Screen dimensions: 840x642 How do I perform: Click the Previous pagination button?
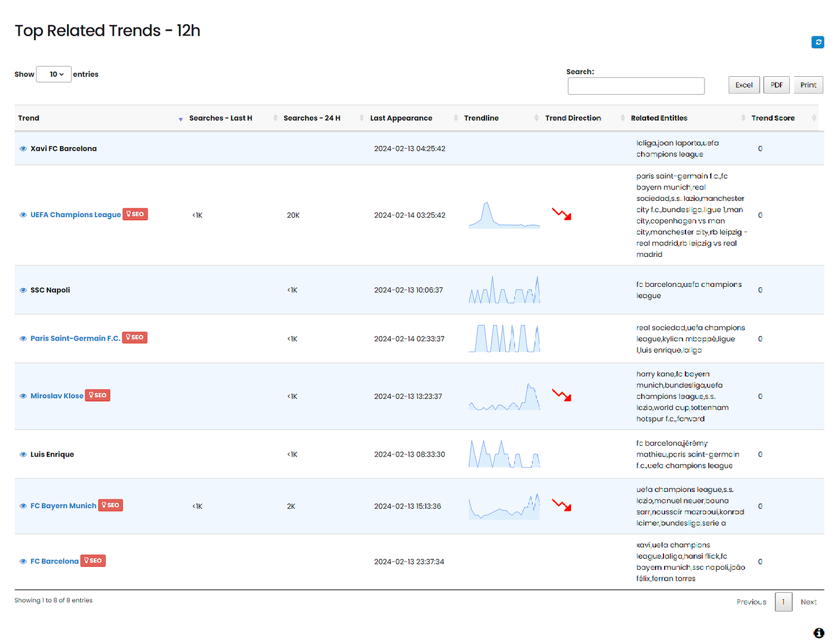tap(751, 602)
